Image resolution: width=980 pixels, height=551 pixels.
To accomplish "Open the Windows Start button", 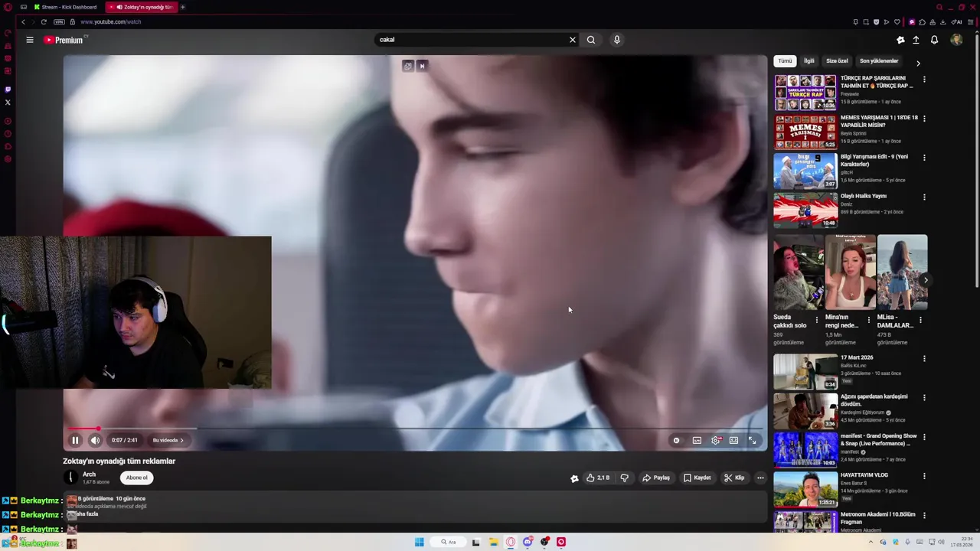I will [x=419, y=542].
